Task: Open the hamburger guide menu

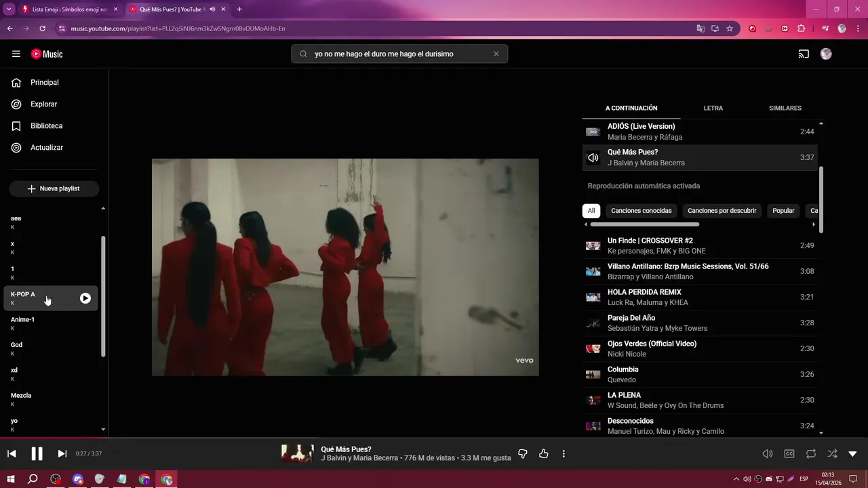Action: (x=16, y=54)
